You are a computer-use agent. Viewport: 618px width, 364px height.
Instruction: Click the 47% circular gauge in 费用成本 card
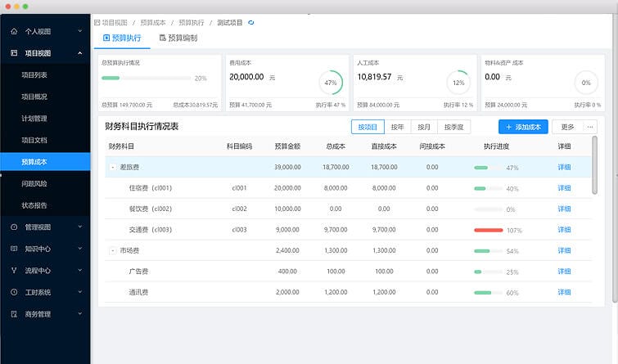[331, 83]
